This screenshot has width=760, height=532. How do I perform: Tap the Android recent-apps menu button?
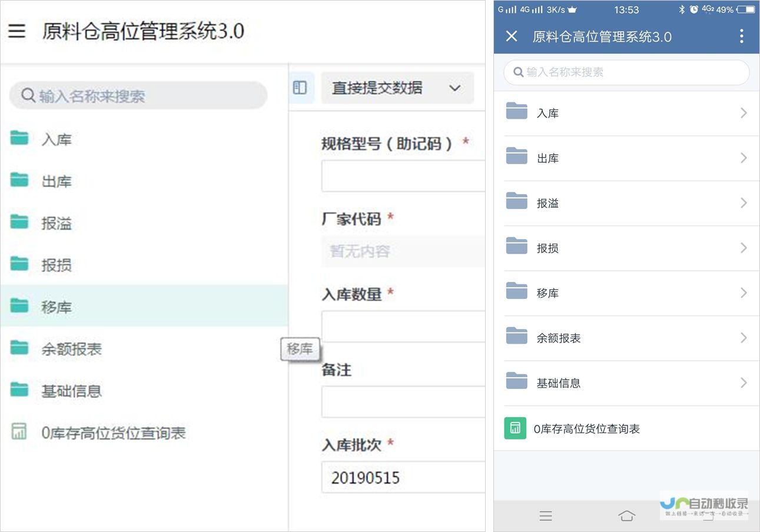tap(546, 516)
